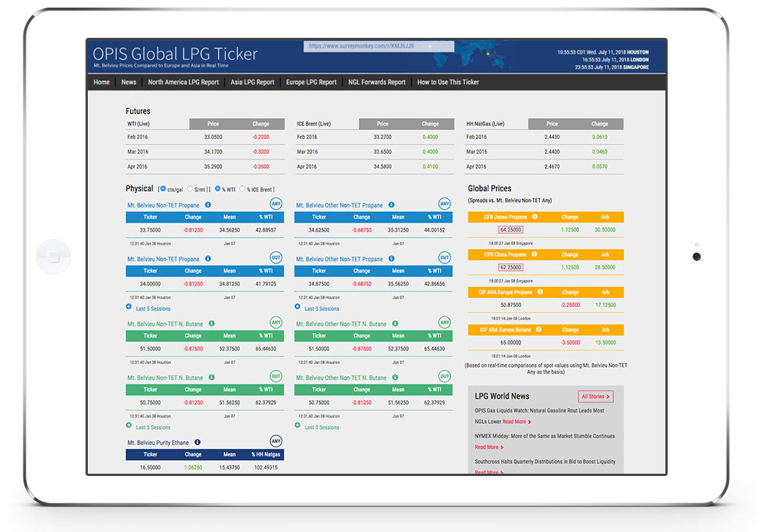The width and height of the screenshot is (757, 532).
Task: Open the Asia LPG Report menu item
Action: click(252, 82)
